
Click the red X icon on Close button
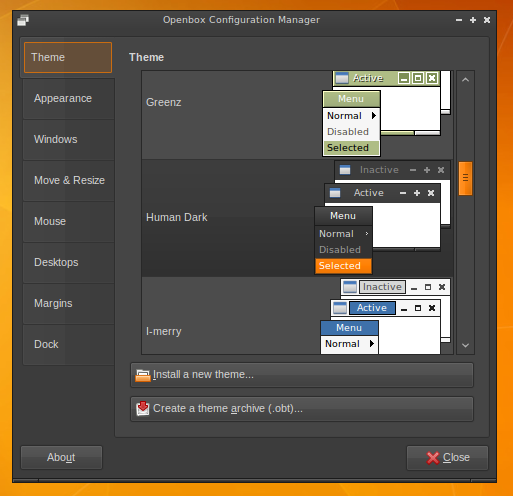click(x=433, y=458)
